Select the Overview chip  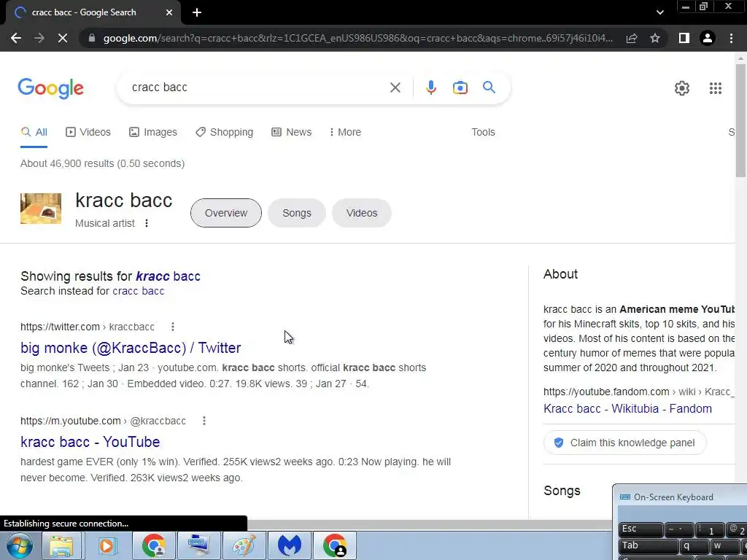[x=226, y=213]
